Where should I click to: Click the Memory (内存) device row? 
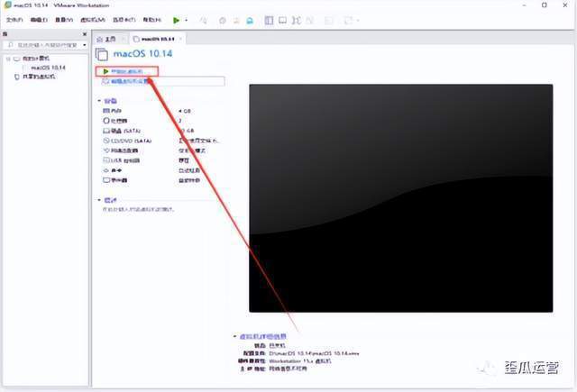pos(162,111)
